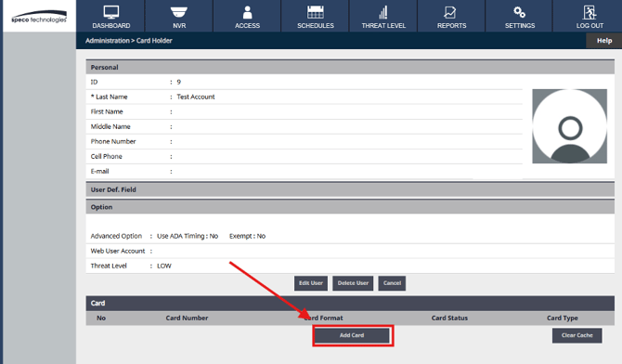Click the Schedules calendar icon

click(x=316, y=12)
